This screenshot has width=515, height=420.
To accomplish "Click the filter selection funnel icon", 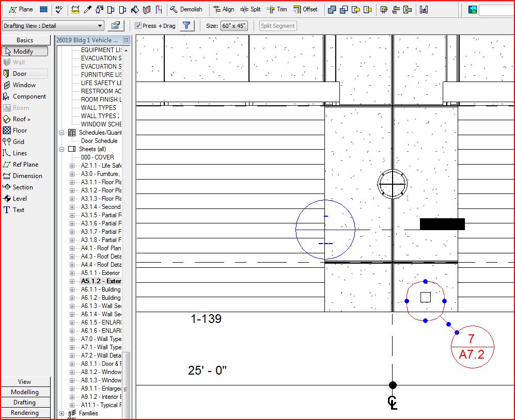I will [x=187, y=26].
